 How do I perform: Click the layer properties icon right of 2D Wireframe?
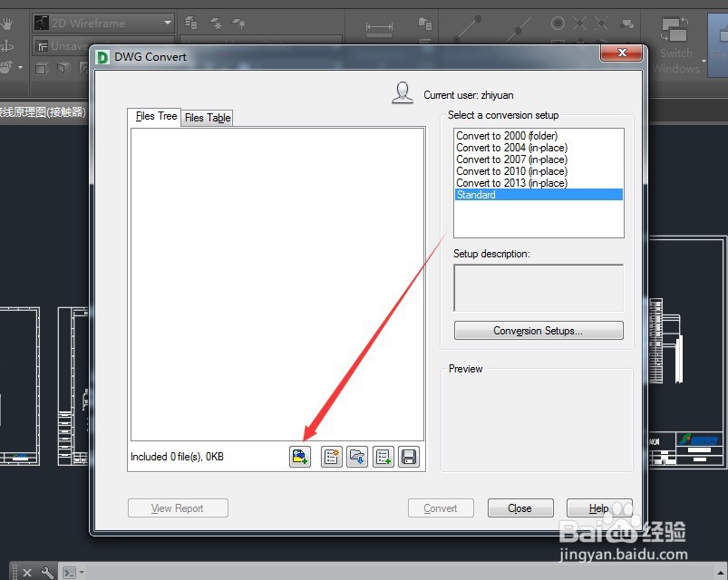coord(190,22)
